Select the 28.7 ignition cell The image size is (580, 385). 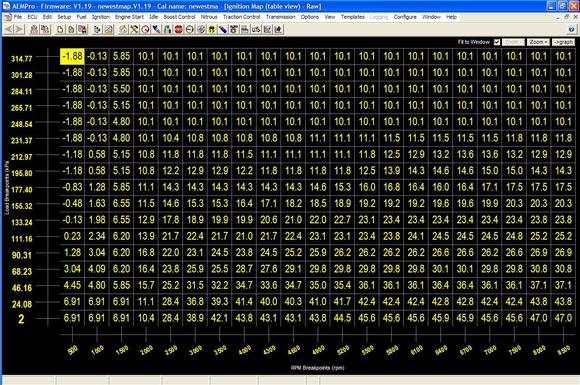244,269
